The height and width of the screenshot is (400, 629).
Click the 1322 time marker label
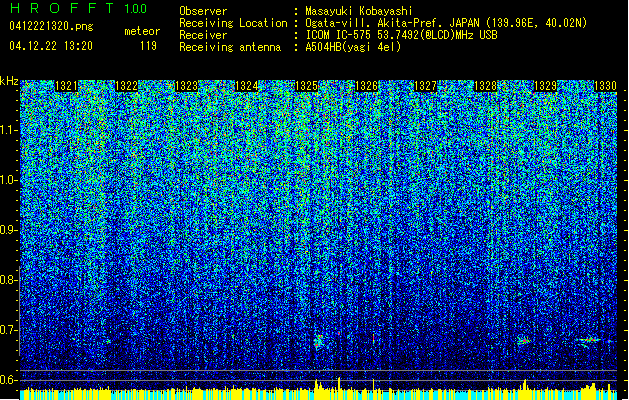tap(126, 86)
